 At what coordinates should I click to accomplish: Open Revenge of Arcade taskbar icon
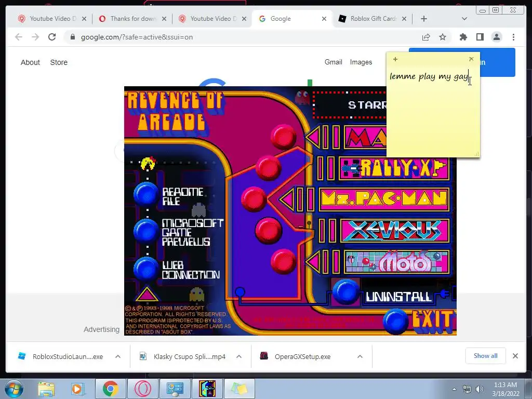pyautogui.click(x=207, y=389)
